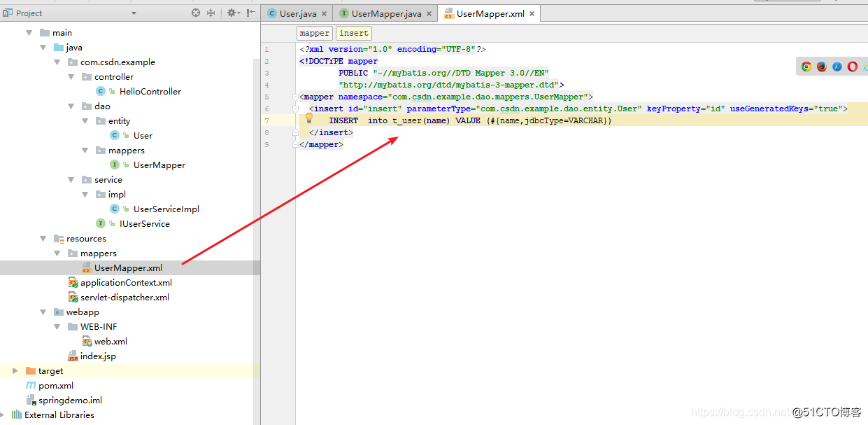Collapse the impl package arrow
The height and width of the screenshot is (425, 868).
[85, 195]
